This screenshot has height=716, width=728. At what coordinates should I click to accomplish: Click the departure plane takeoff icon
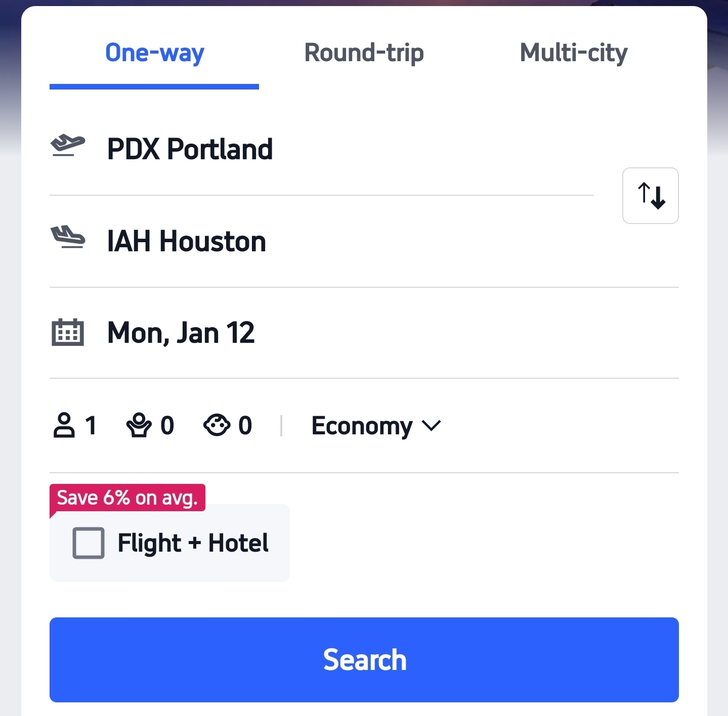click(68, 146)
